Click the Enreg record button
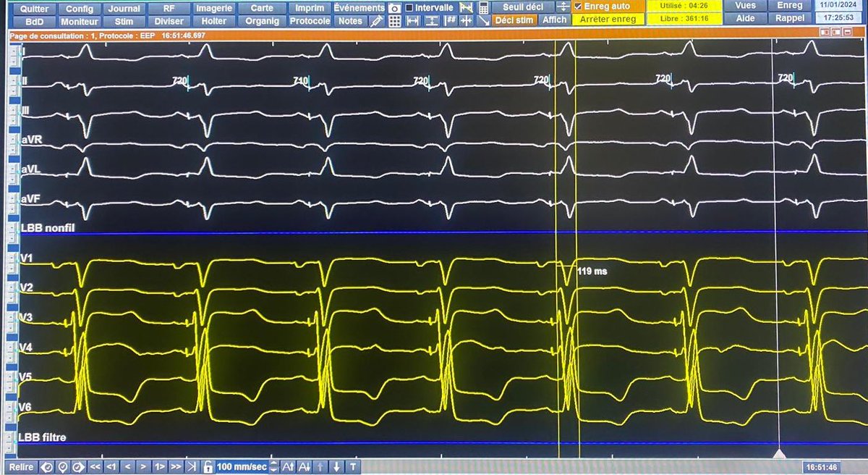The image size is (868, 475). pos(789,6)
